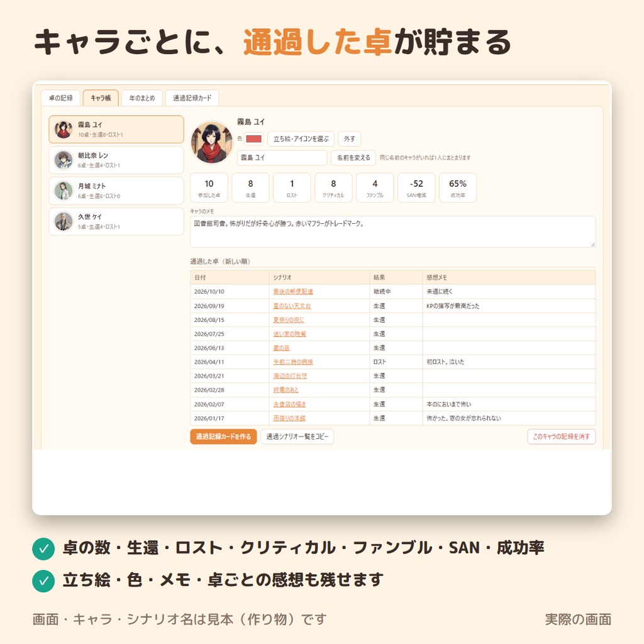Click the 成功率 65% stat card
The height and width of the screenshot is (644, 644).
[458, 187]
